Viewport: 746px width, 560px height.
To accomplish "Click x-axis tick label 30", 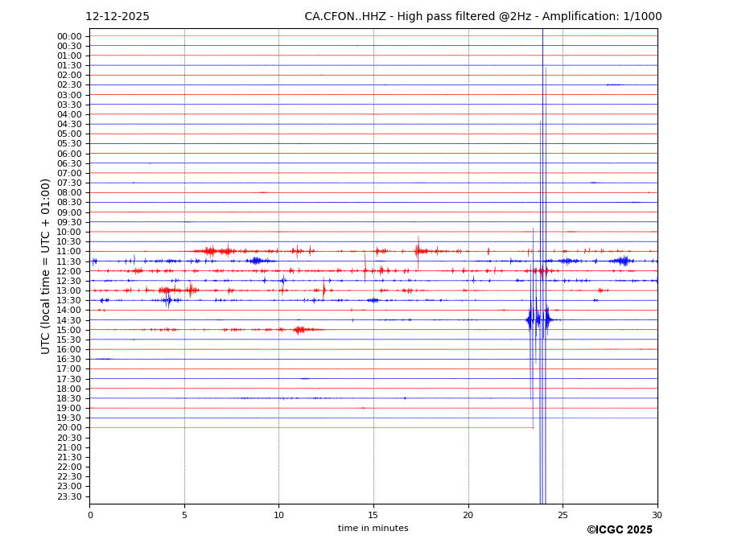I will click(657, 514).
